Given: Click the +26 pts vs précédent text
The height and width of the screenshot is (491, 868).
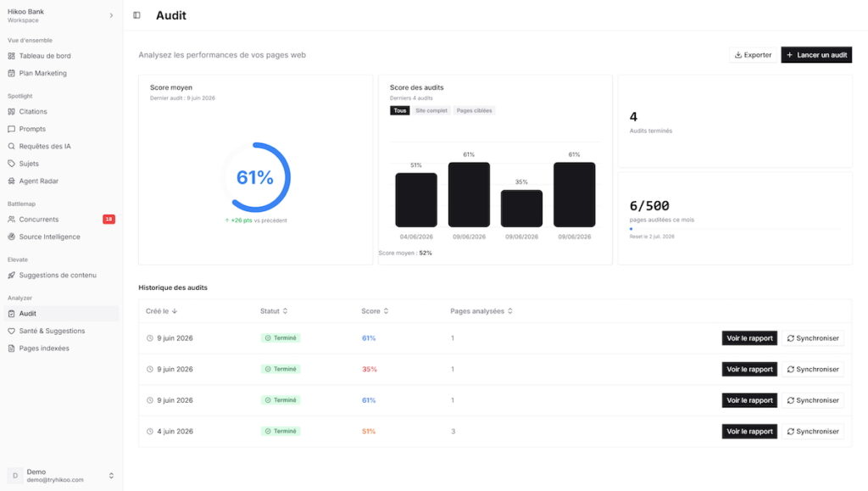Looking at the screenshot, I should click(x=256, y=220).
